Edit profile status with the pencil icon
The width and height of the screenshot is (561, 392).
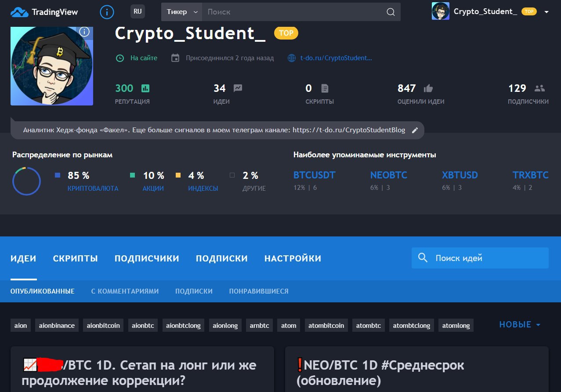pos(415,130)
